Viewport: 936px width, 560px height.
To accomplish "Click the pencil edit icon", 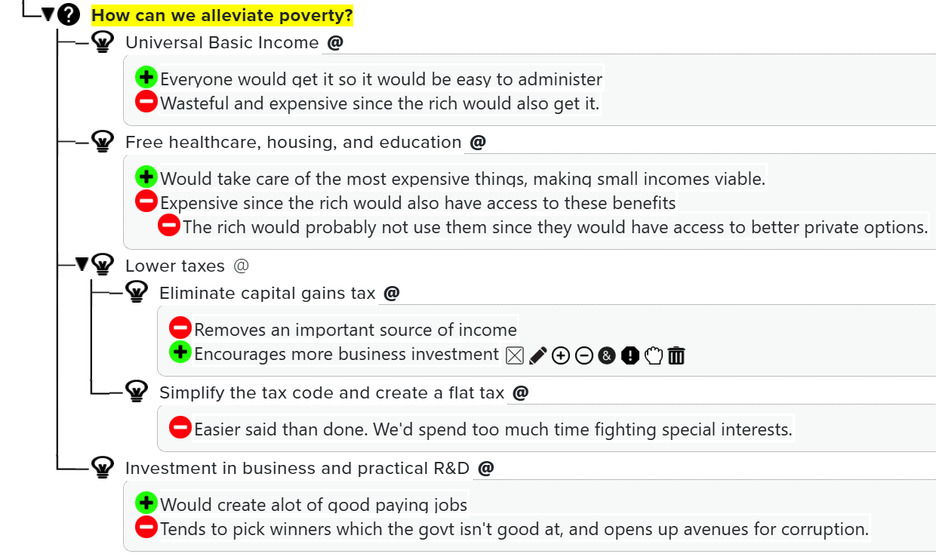I will click(x=537, y=355).
